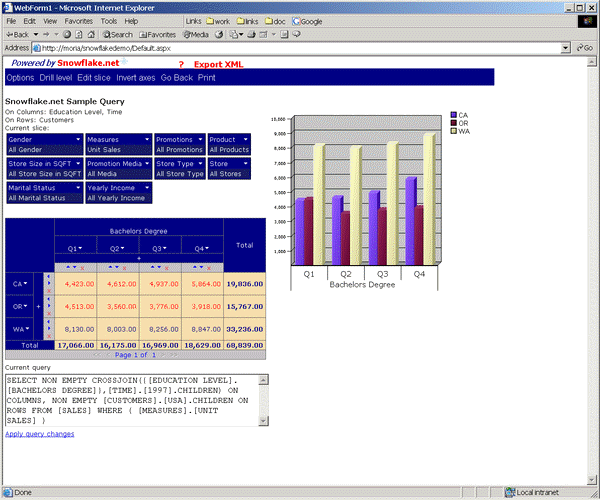Open the Gender slice dropdown
The height and width of the screenshot is (500, 600).
click(78, 139)
